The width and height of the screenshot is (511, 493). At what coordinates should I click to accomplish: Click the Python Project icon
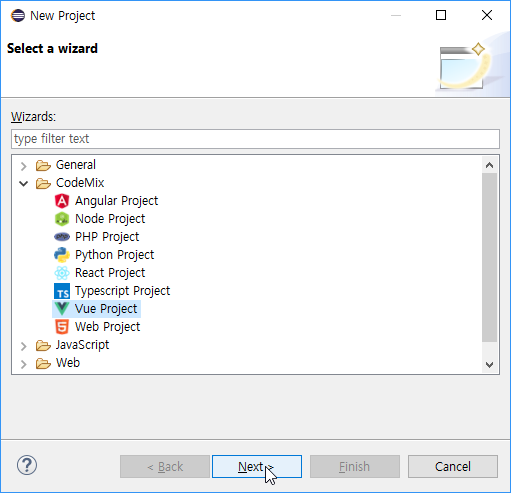62,255
